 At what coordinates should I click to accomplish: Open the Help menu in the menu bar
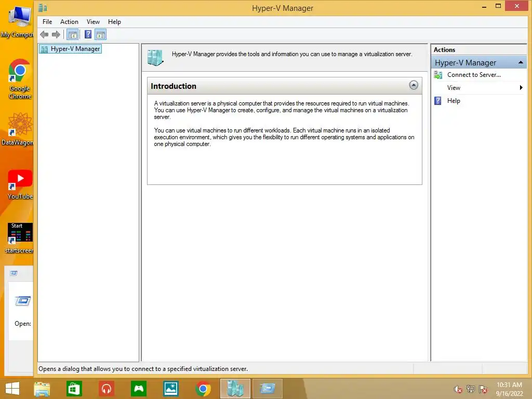(114, 22)
